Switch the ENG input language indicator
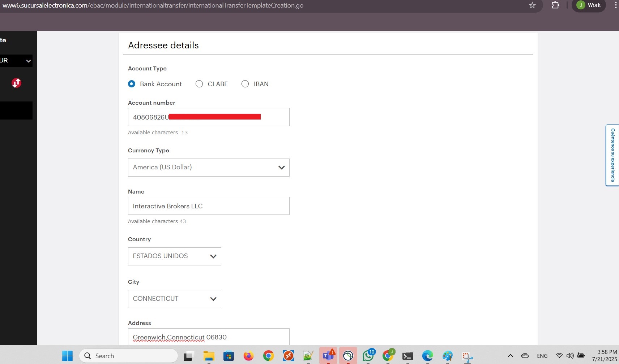 click(542, 356)
